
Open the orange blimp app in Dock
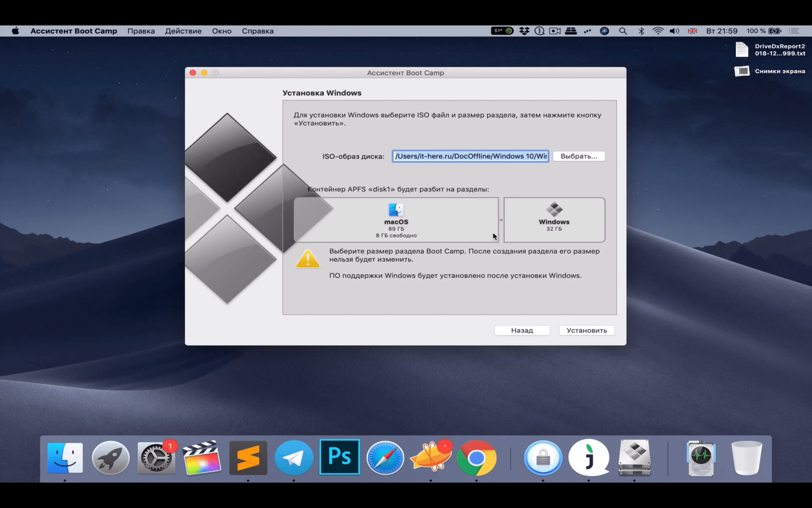pos(431,458)
